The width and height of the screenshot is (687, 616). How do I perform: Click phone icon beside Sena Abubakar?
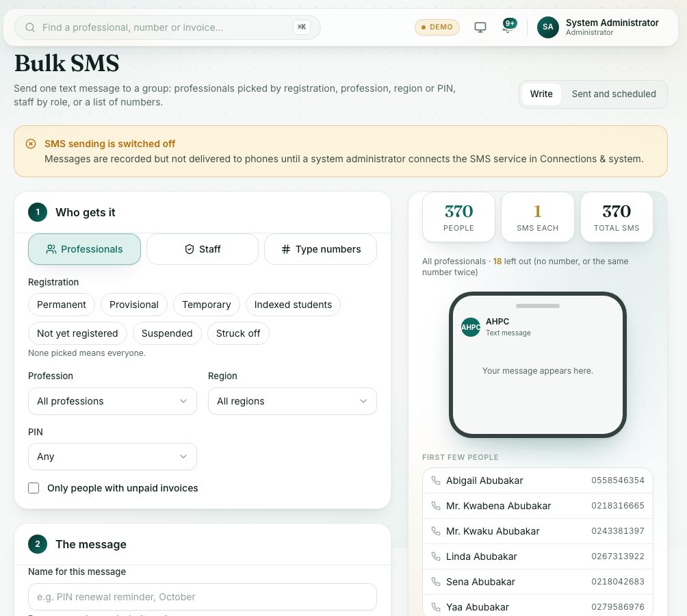tap(435, 582)
